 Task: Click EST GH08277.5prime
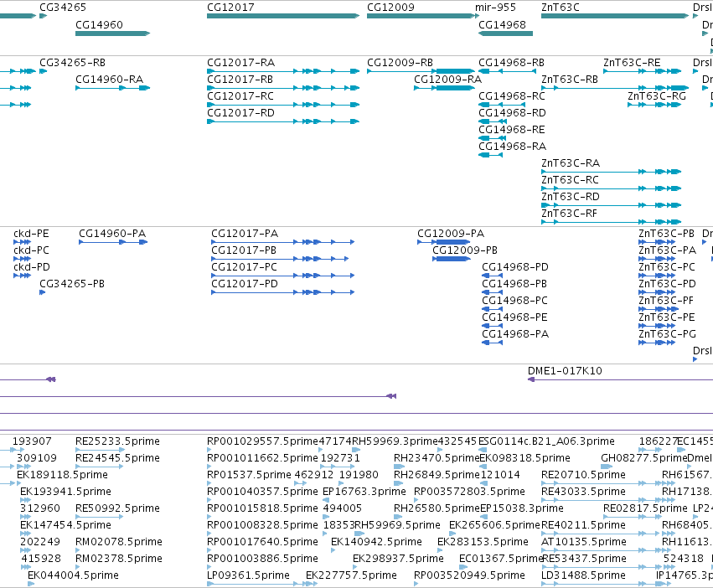644,458
